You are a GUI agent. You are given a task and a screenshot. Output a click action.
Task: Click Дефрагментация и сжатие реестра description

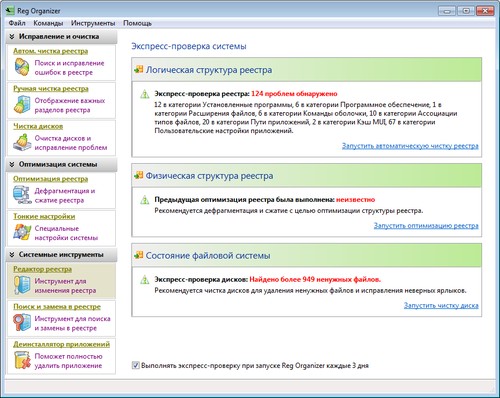65,196
